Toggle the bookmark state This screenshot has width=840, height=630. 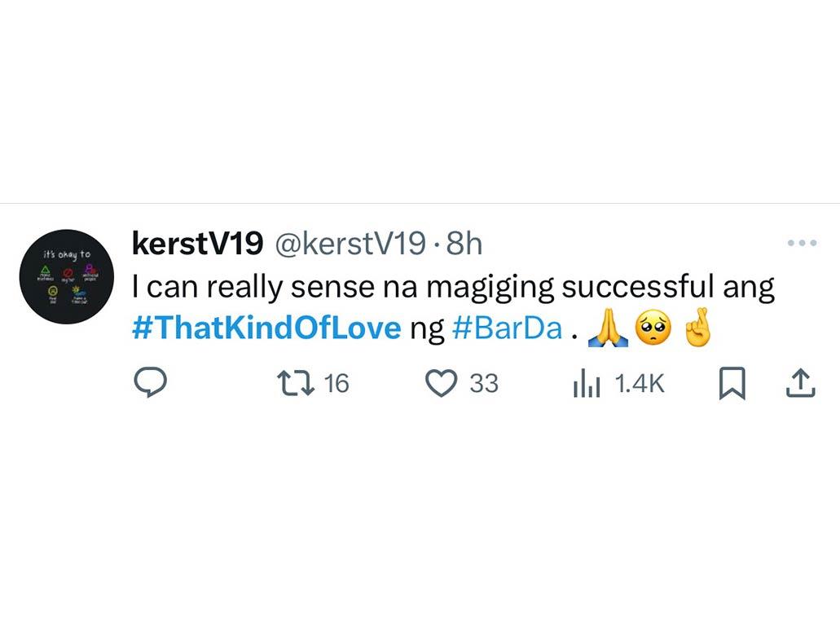(x=732, y=383)
